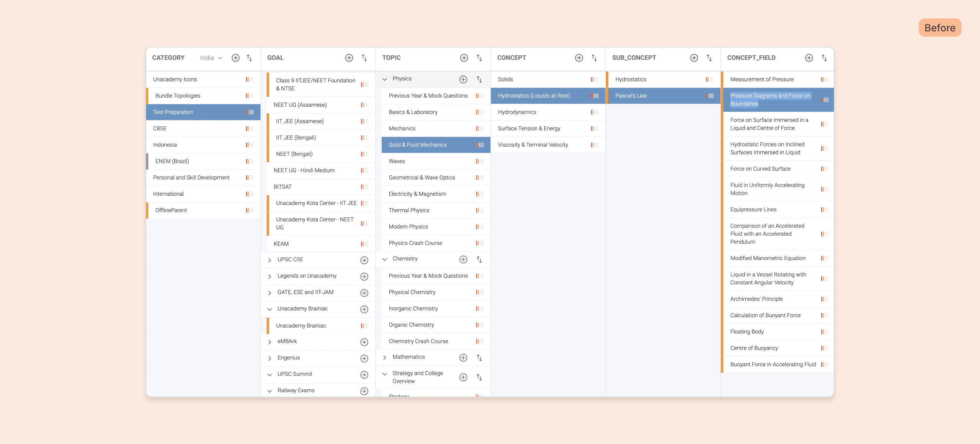
Task: Click plus icon in SUB_CONCEPT header
Action: [x=694, y=58]
